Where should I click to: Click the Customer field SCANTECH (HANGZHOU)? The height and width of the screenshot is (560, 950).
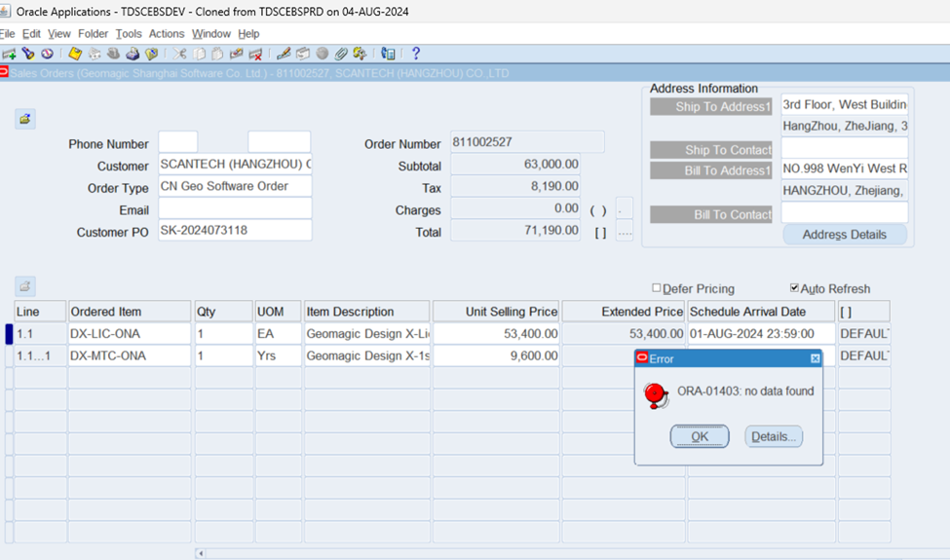coord(235,164)
